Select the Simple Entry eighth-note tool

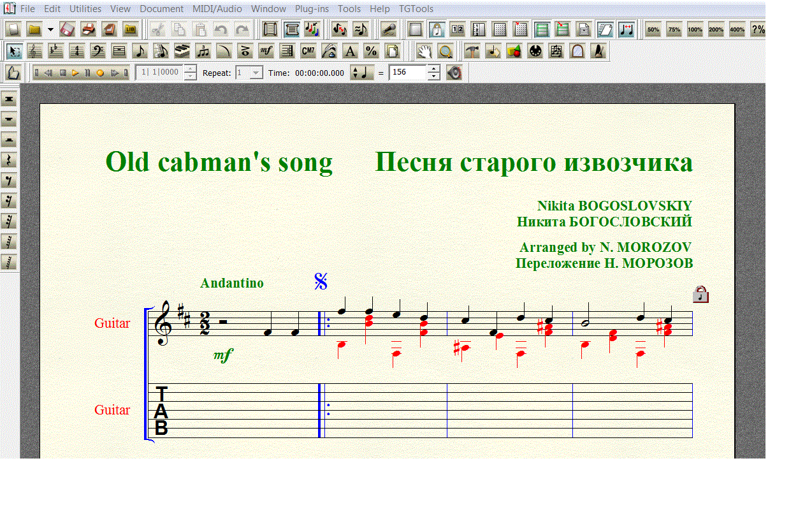tap(140, 51)
